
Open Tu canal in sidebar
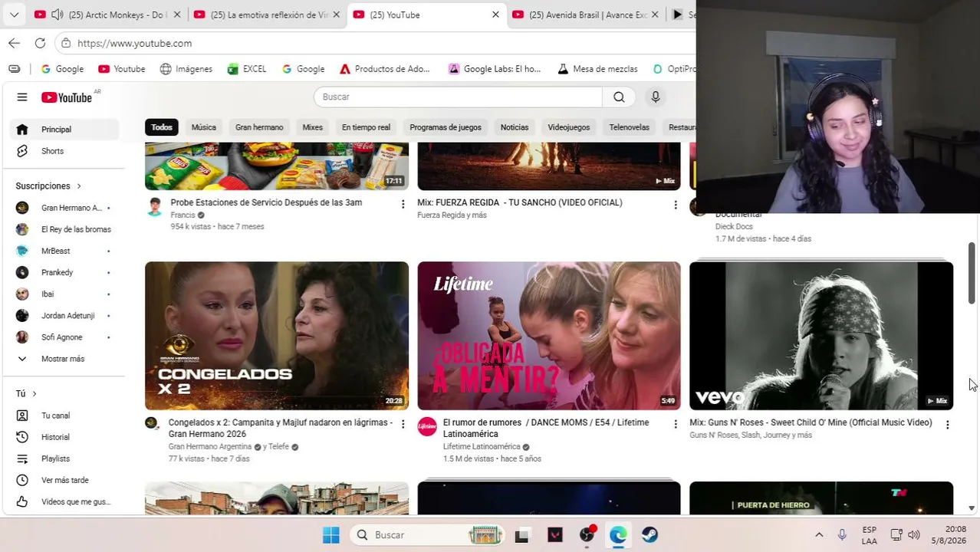(64, 416)
